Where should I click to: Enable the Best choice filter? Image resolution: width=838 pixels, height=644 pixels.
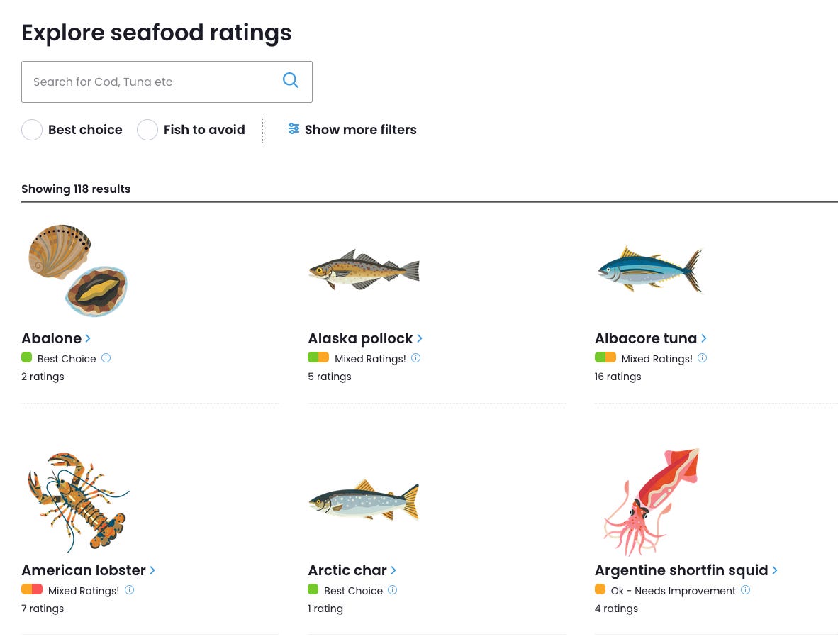pos(32,130)
